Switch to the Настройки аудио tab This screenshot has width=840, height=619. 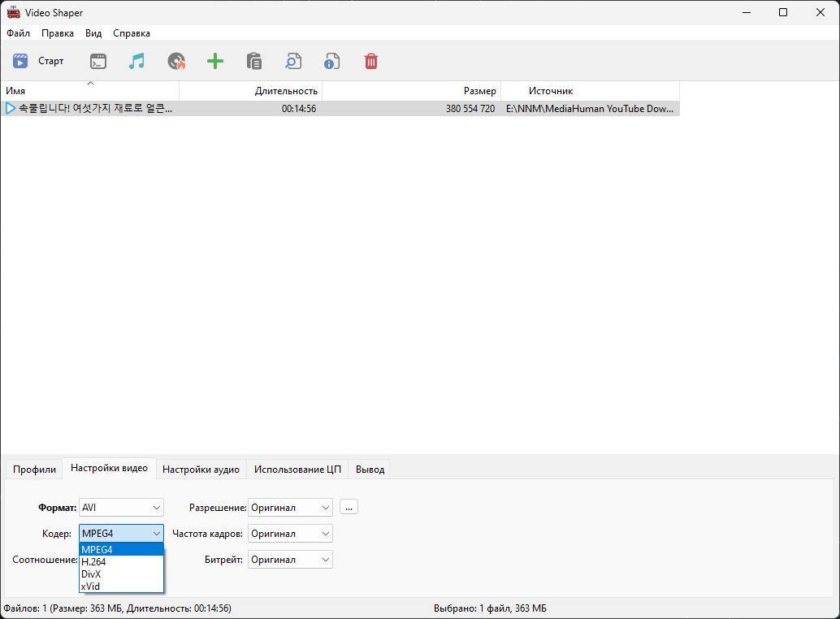coord(201,469)
